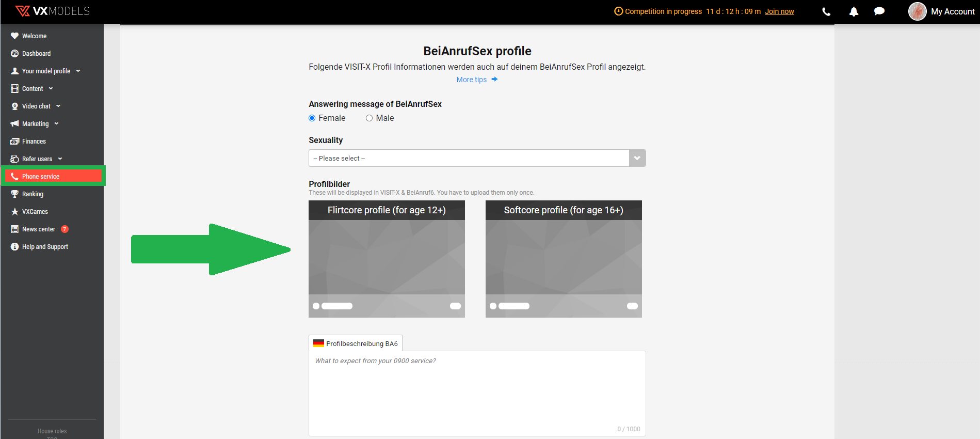Click the Welcome heart icon
980x439 pixels.
(x=14, y=36)
